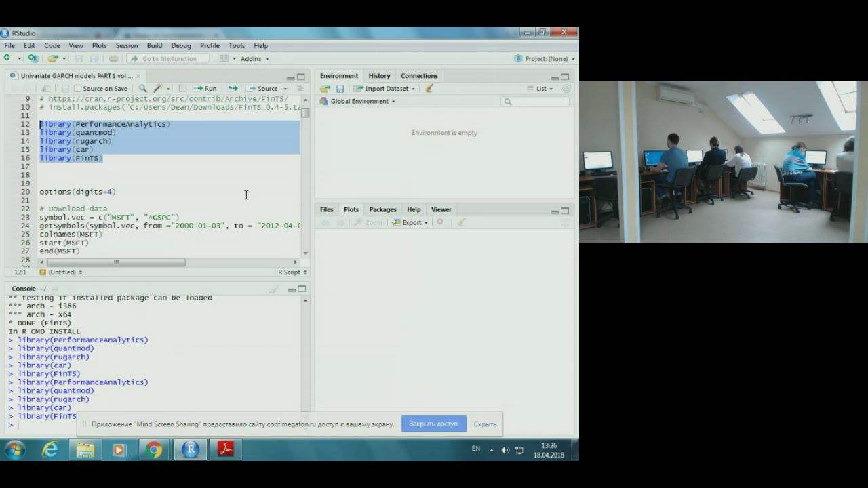868x488 pixels.
Task: Click the Windows Start button
Action: point(15,450)
